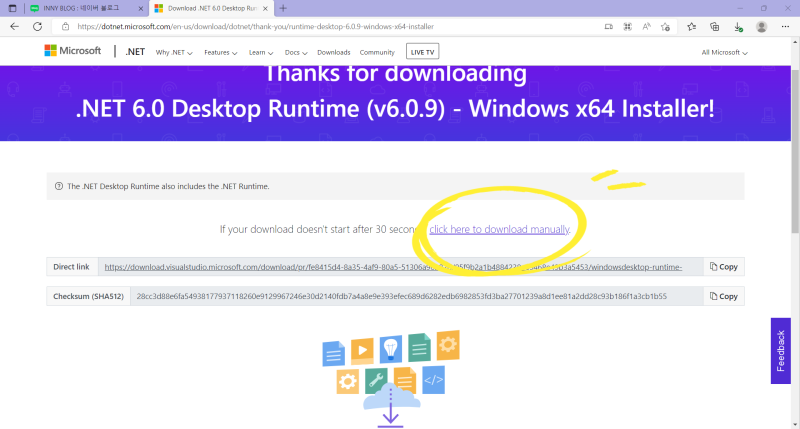Add this page to favorites
Viewport: 800px width, 429px height.
coord(665,27)
